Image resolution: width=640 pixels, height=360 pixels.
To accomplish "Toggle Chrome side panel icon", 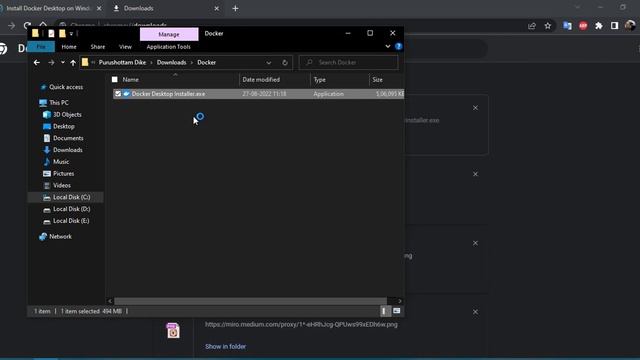I will (x=614, y=26).
